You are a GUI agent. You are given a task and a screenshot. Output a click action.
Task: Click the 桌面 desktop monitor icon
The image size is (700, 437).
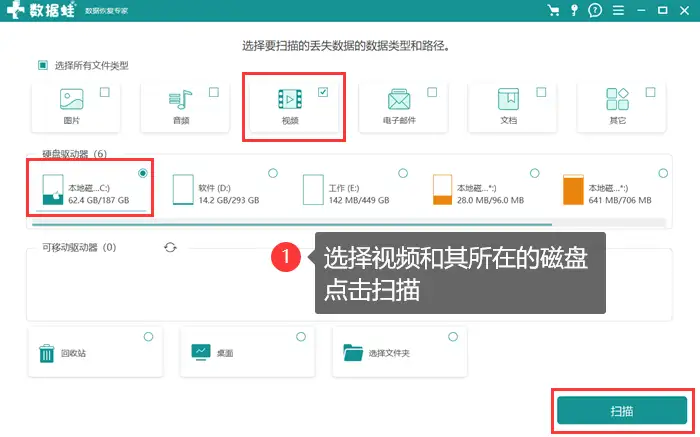(x=200, y=353)
